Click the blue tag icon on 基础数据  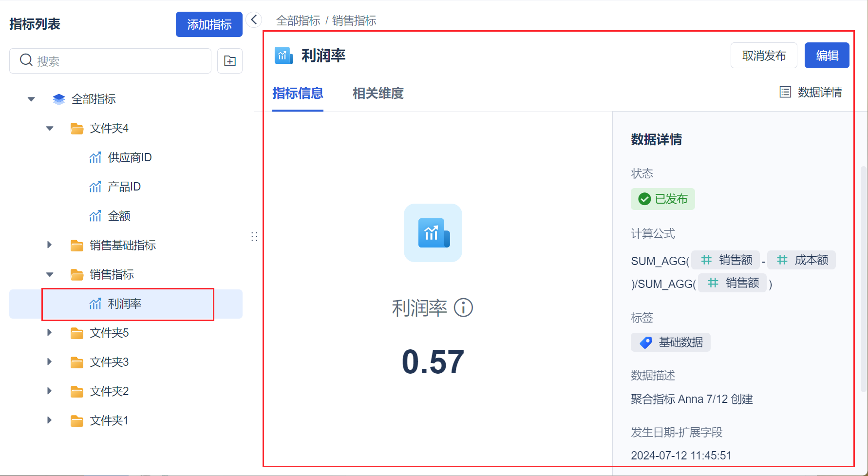coord(646,343)
